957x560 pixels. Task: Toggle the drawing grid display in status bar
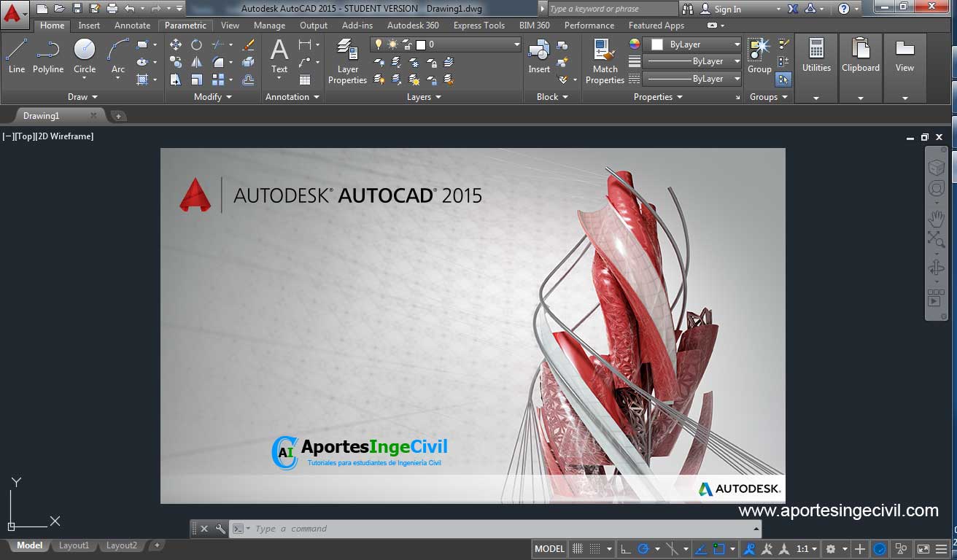[x=577, y=549]
